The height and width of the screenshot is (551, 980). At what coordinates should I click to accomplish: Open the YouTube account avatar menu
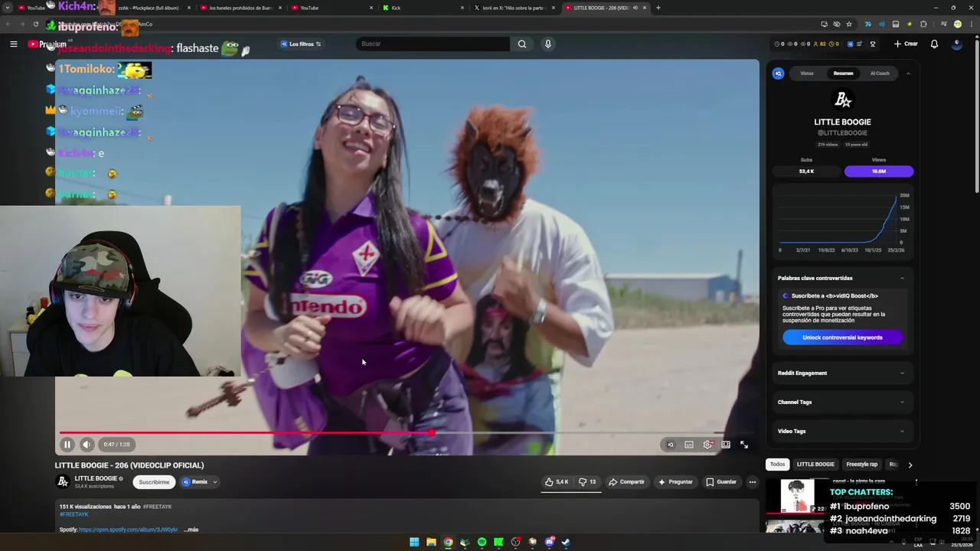[956, 44]
